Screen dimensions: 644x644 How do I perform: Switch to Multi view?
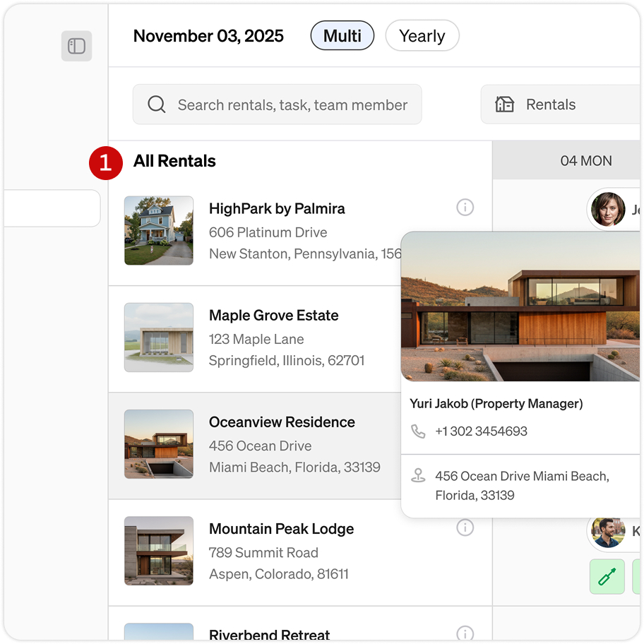(x=342, y=36)
